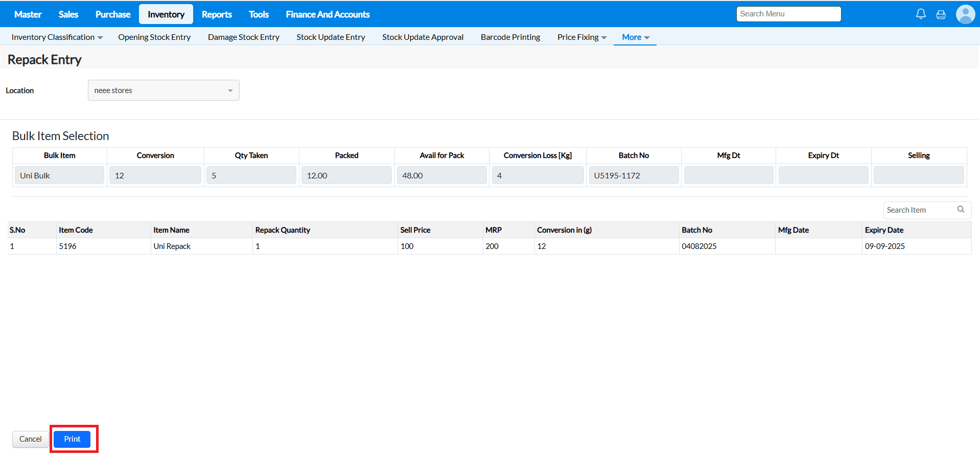Viewport: 980px width, 456px height.
Task: Open the user profile avatar
Action: click(965, 14)
